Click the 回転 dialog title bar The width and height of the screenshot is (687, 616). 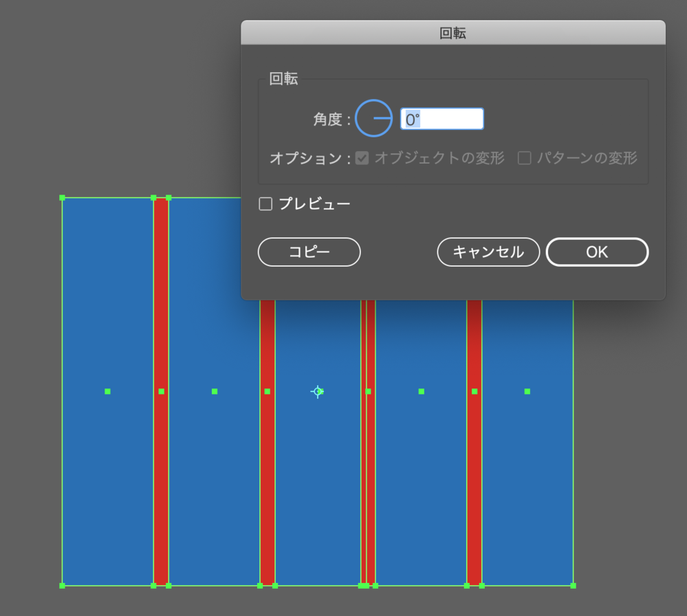coord(453,32)
